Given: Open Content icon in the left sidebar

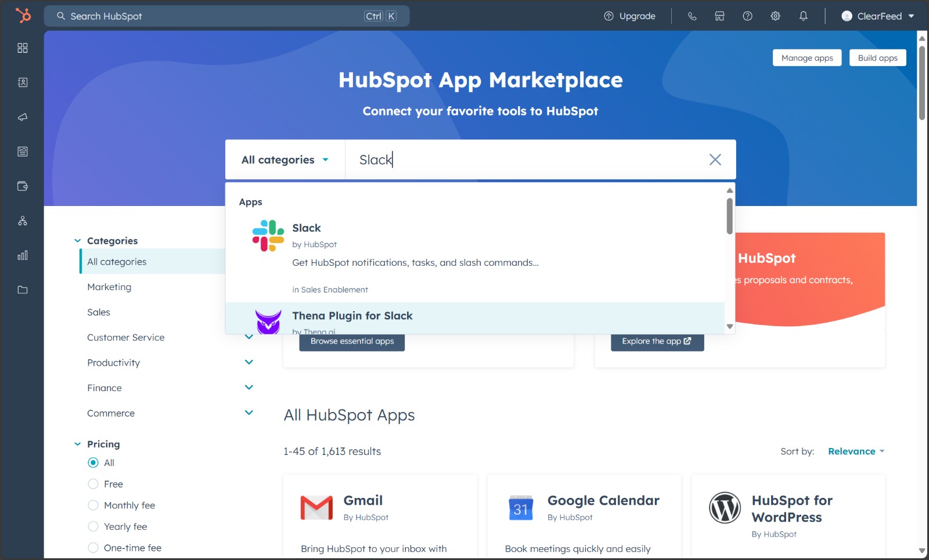Looking at the screenshot, I should point(23,151).
